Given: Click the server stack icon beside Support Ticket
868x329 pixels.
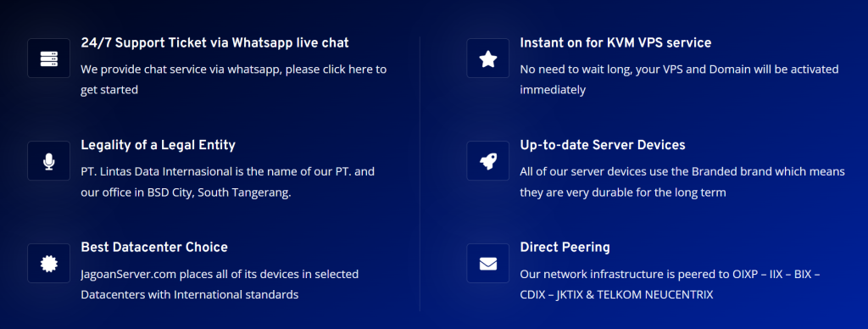Looking at the screenshot, I should [48, 59].
